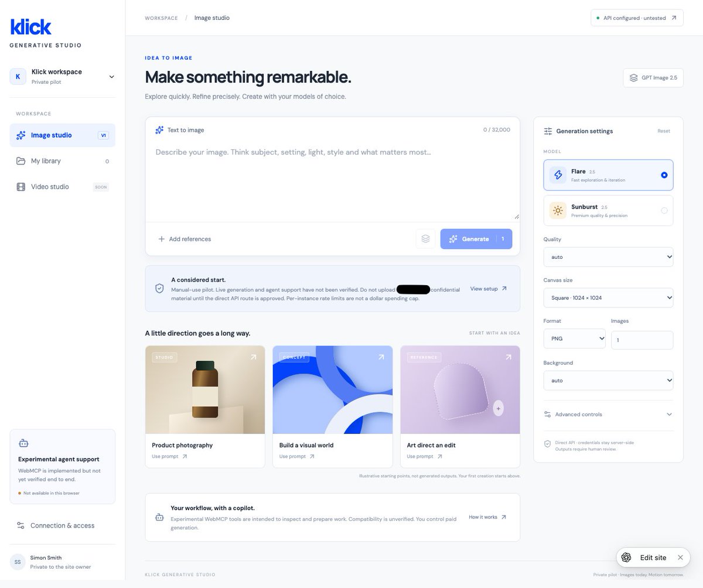Click the SS user avatar

(18, 562)
